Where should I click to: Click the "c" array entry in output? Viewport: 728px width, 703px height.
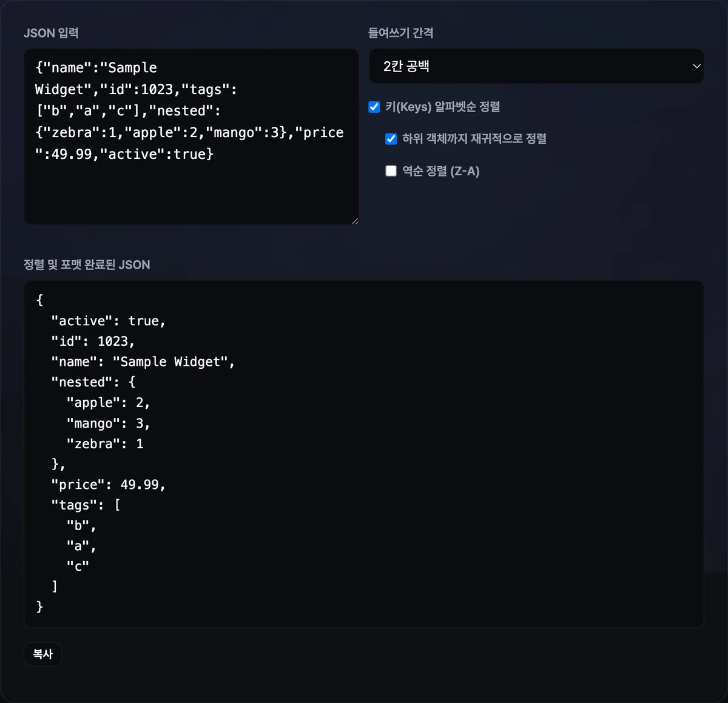coord(78,567)
